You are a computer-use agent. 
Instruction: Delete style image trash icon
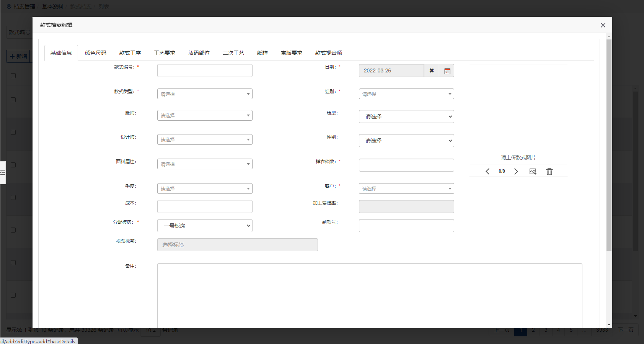click(x=549, y=171)
